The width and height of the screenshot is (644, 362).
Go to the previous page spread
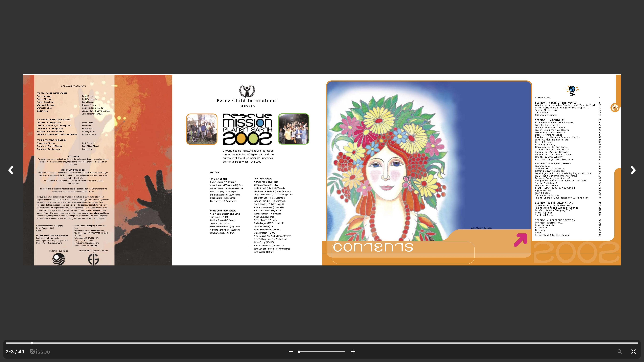pyautogui.click(x=11, y=170)
